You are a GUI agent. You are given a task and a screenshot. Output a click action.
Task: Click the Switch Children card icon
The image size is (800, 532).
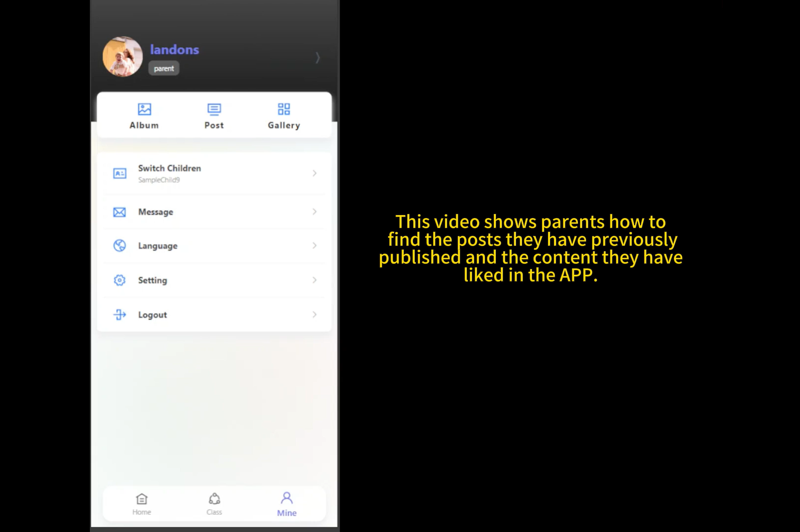pyautogui.click(x=120, y=173)
